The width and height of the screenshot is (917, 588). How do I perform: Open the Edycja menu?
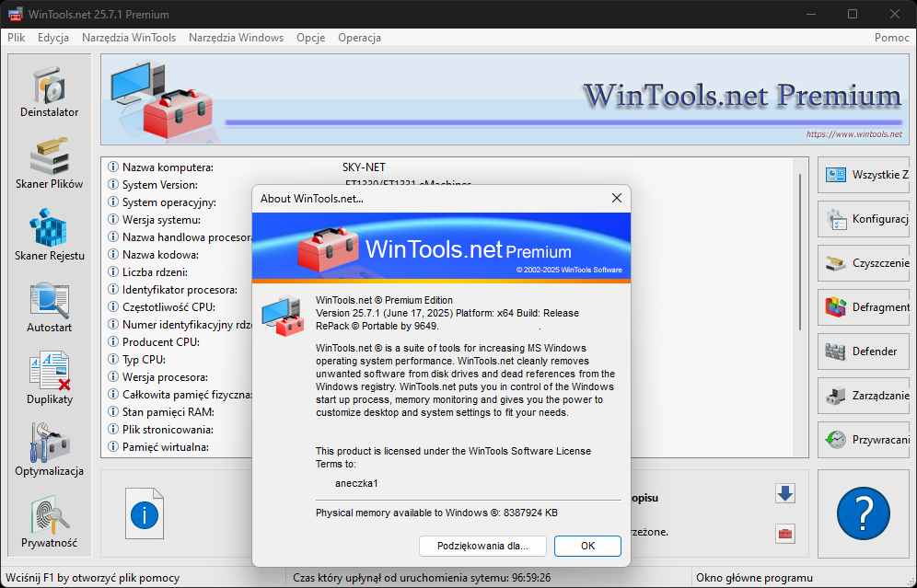click(53, 38)
